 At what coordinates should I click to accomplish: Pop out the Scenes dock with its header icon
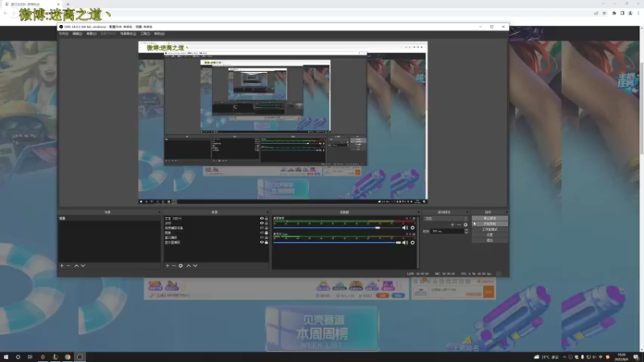(x=159, y=212)
